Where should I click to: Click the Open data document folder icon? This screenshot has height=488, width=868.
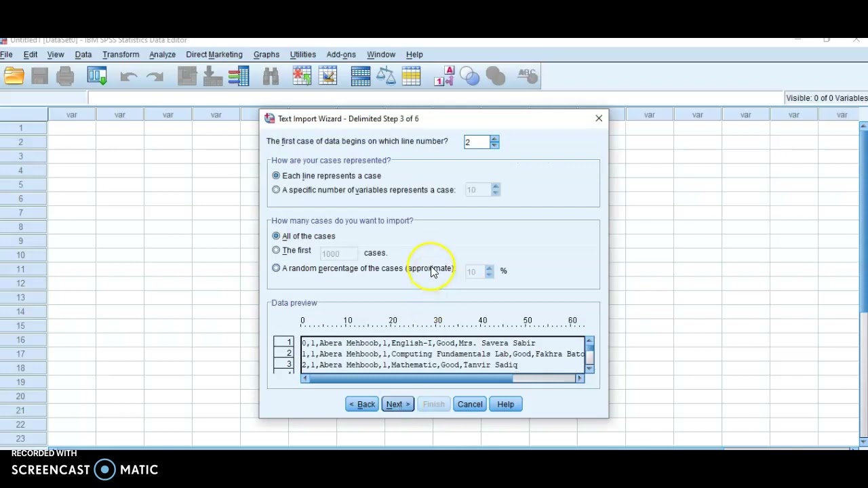tap(14, 76)
